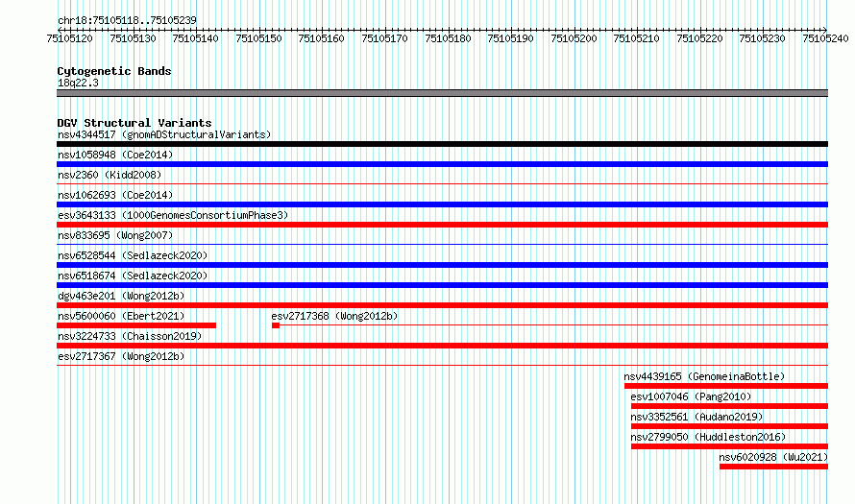The width and height of the screenshot is (855, 504).
Task: Click ruler position 75105240
Action: point(825,38)
